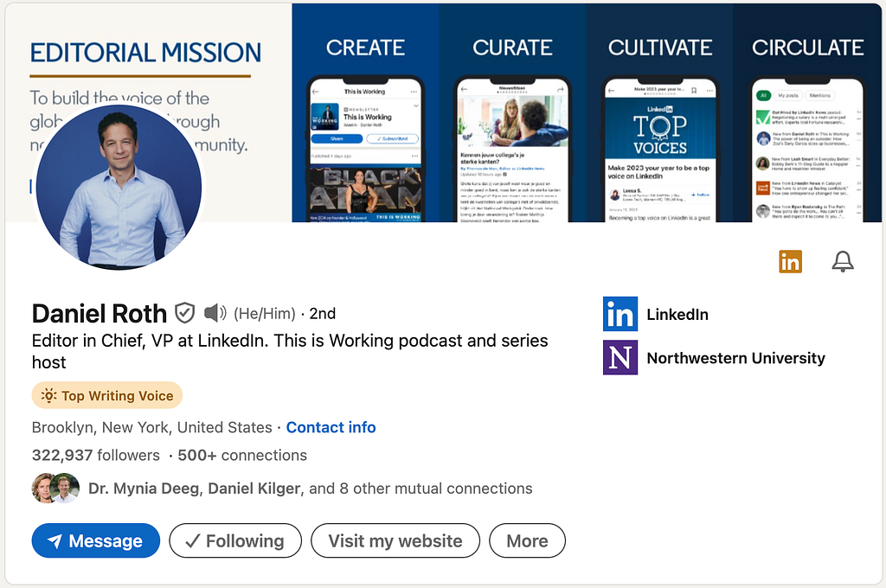
Task: Open Daniel Roth's profile photo
Action: tap(119, 187)
